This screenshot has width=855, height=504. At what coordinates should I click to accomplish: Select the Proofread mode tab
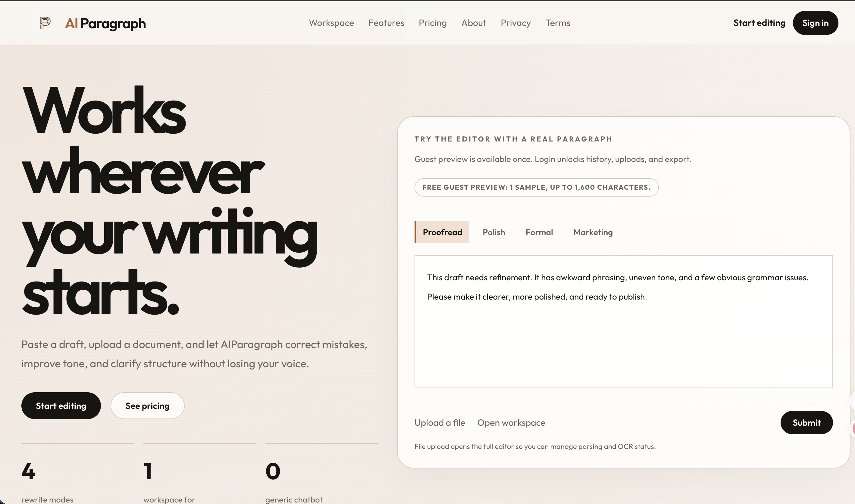tap(442, 232)
